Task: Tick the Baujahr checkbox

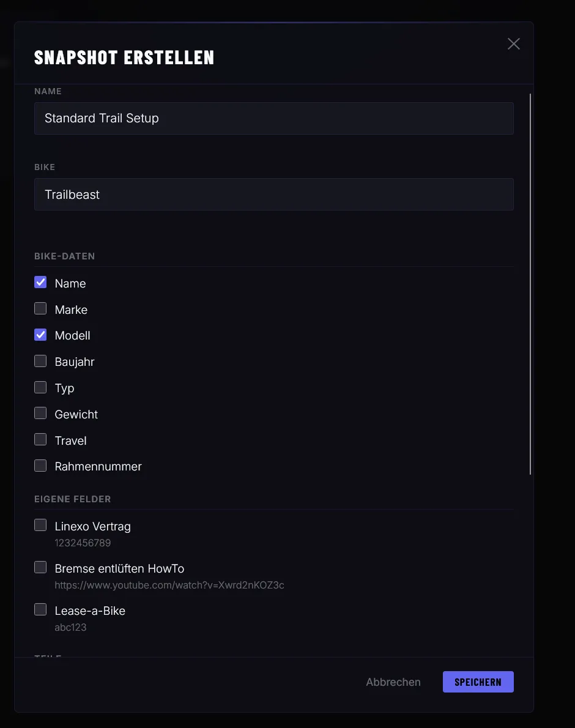Action: tap(40, 362)
